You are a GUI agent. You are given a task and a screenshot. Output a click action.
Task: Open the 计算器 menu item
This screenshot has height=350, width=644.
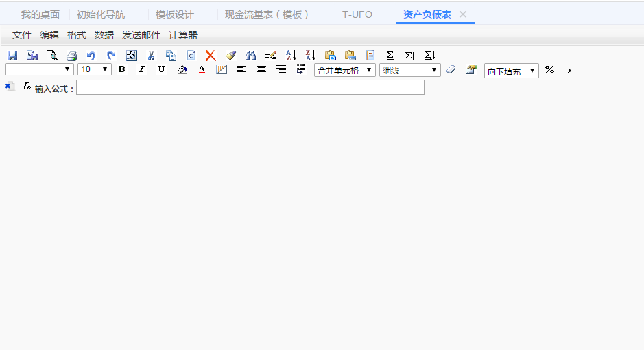[183, 35]
